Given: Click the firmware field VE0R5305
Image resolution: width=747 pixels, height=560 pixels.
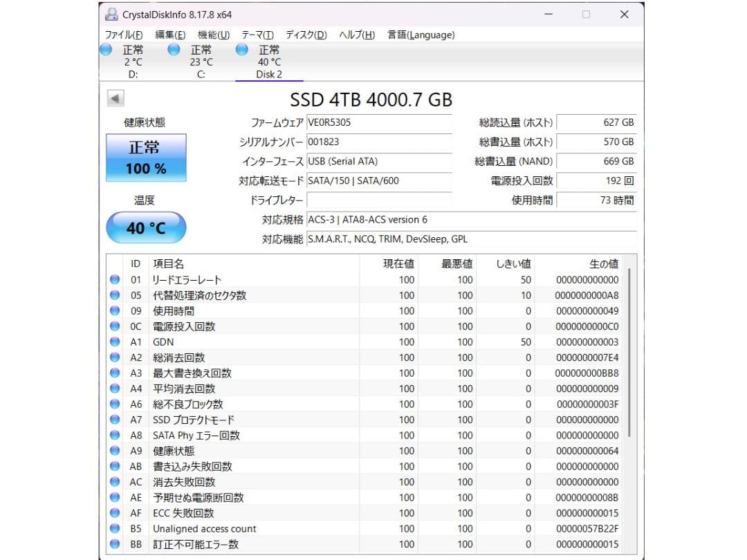Looking at the screenshot, I should [x=379, y=123].
